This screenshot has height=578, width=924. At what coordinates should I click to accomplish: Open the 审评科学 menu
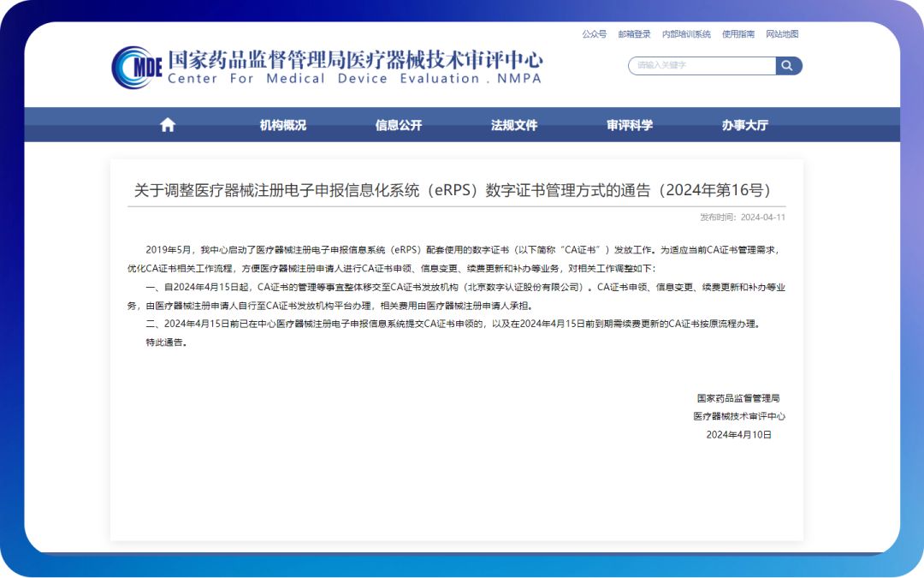630,125
